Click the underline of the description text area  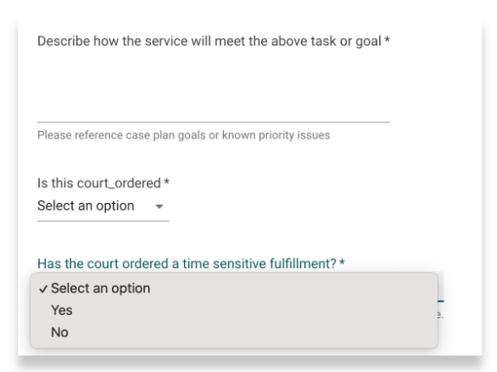(213, 122)
